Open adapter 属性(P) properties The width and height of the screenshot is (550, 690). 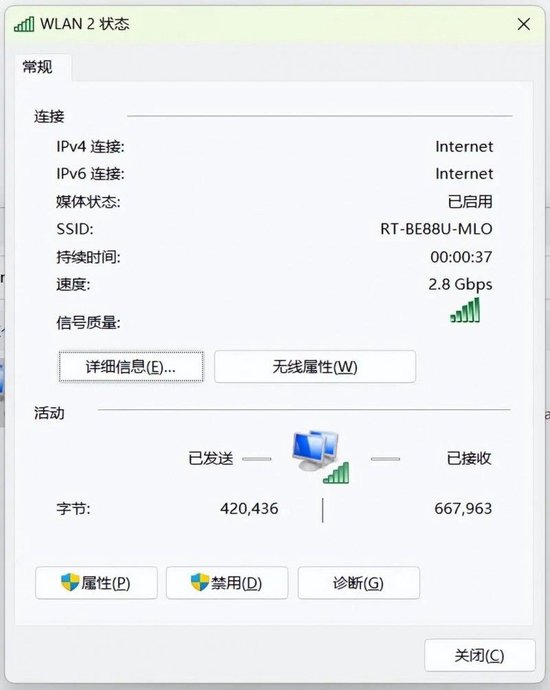(96, 583)
